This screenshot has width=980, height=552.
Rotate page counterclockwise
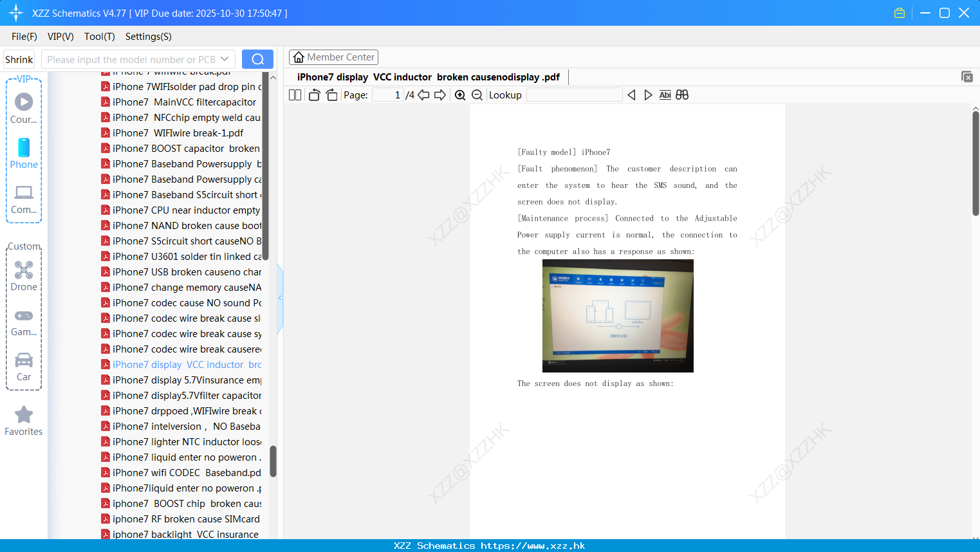tap(314, 95)
